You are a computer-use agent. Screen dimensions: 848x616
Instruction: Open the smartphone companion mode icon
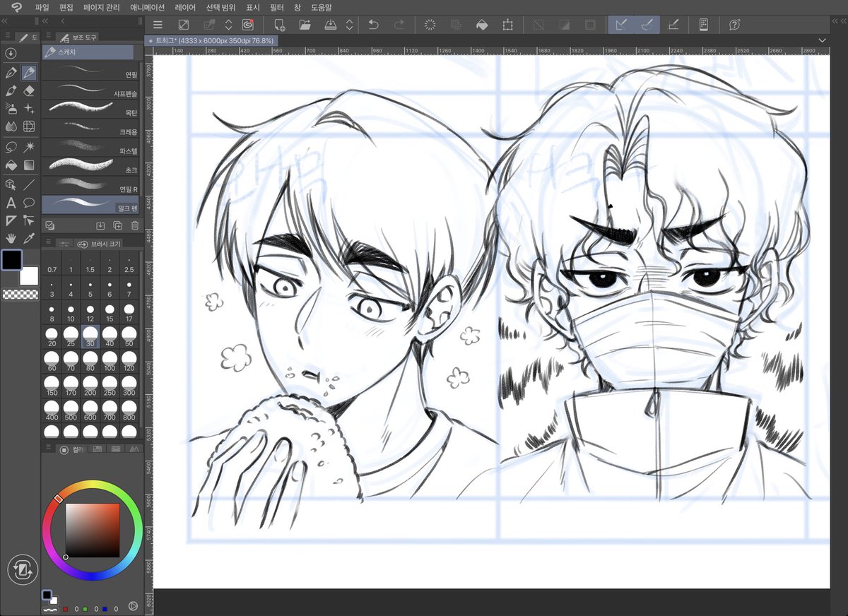(x=704, y=25)
